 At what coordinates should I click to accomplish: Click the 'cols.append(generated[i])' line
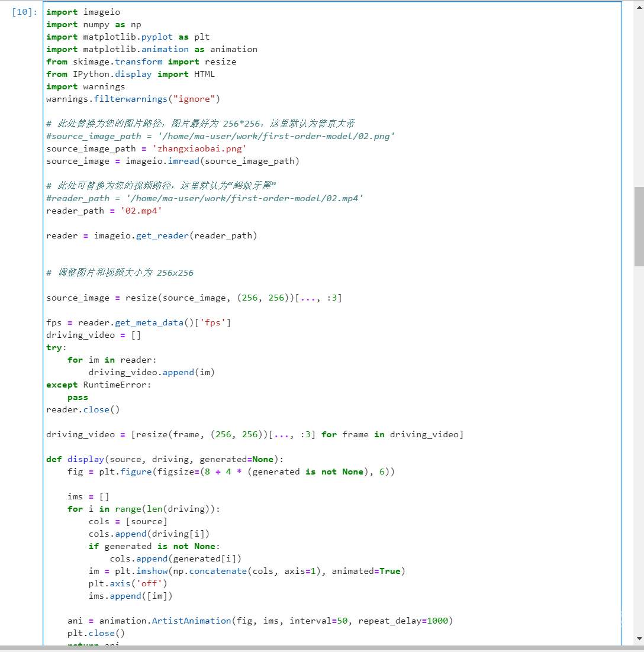coord(176,559)
